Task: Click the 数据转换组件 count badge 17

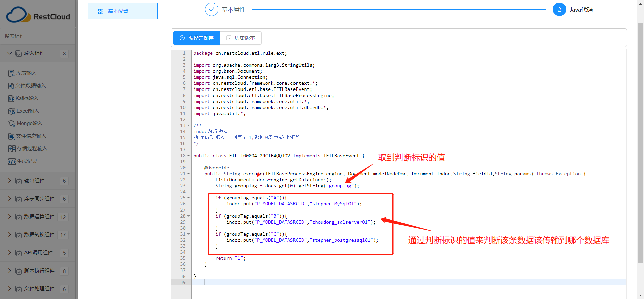Action: coord(63,235)
